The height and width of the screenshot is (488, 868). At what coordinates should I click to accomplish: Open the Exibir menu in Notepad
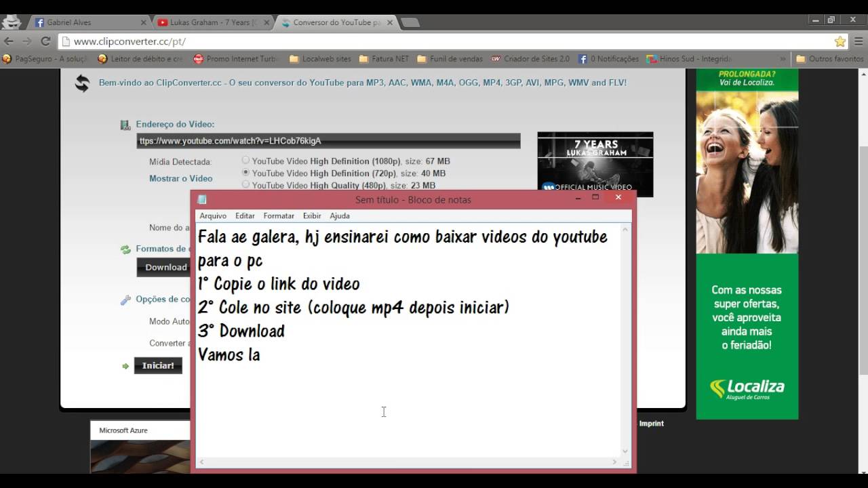point(312,216)
